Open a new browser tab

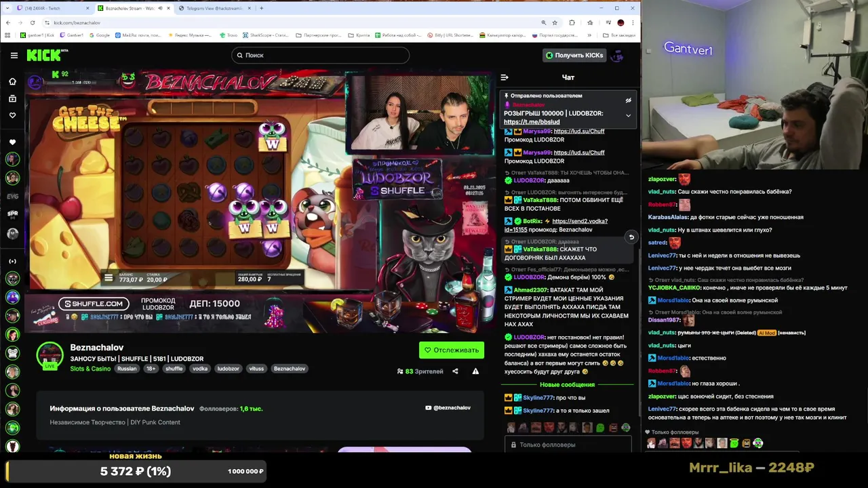[x=262, y=8]
